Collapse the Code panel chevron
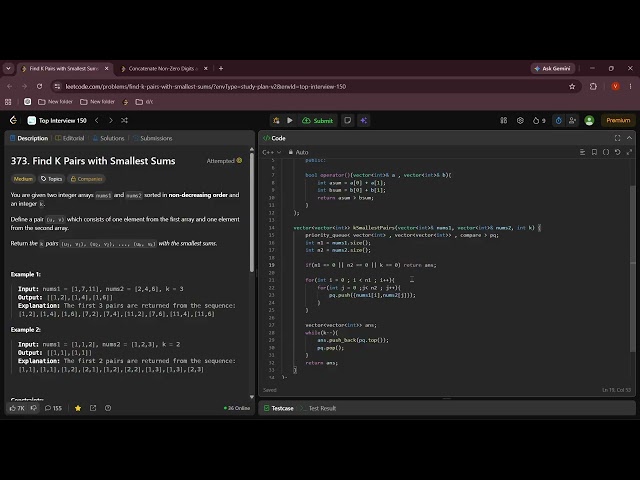The width and height of the screenshot is (640, 480). [x=629, y=138]
